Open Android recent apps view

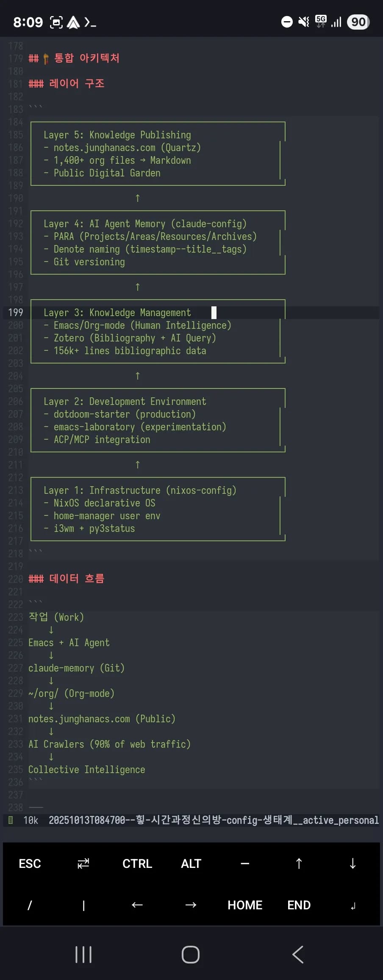click(x=83, y=955)
